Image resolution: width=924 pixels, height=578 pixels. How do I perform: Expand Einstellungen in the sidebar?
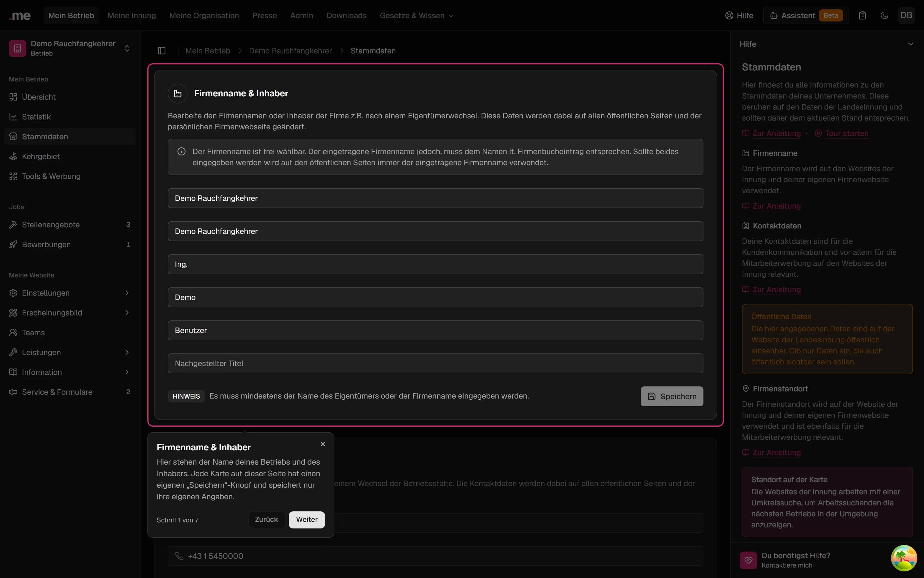(x=70, y=293)
